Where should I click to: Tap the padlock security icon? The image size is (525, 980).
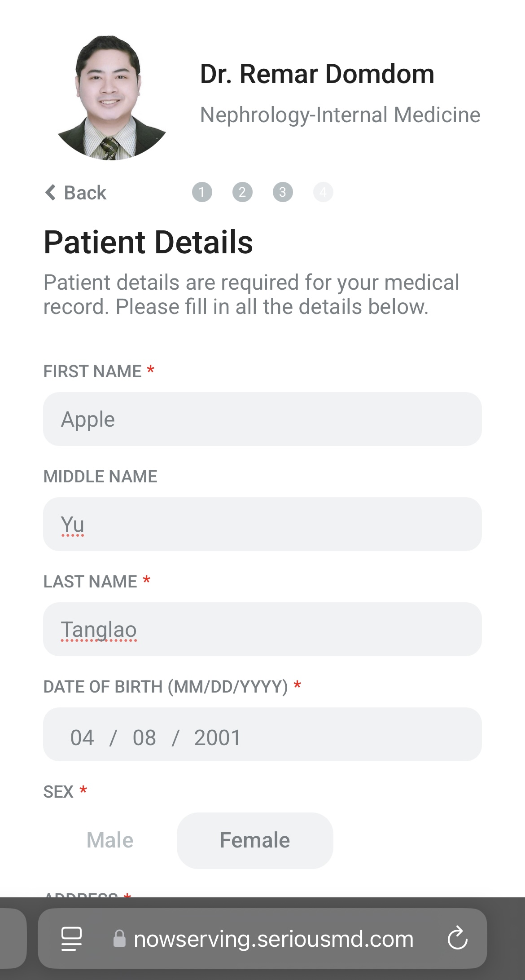click(119, 939)
